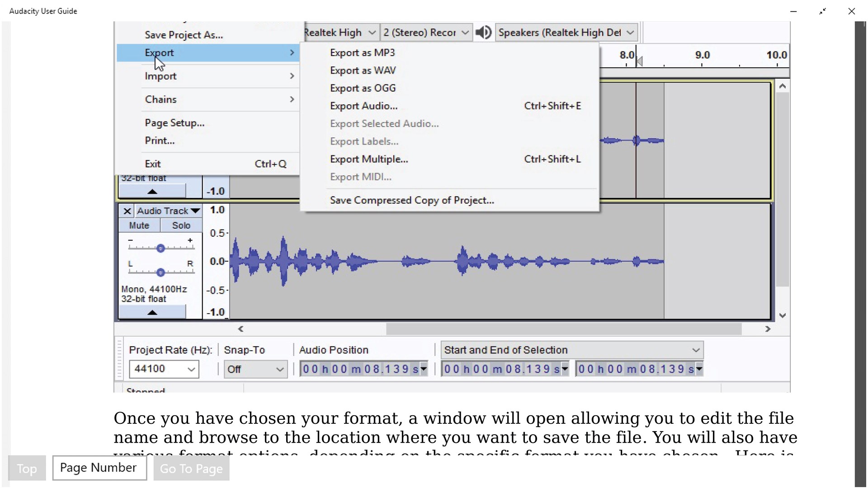Close the Audio Track with X
This screenshot has width=868, height=488.
(x=127, y=211)
